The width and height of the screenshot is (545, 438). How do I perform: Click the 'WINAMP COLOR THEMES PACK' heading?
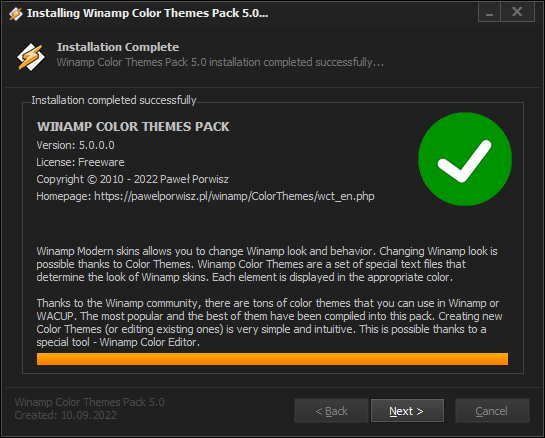133,127
